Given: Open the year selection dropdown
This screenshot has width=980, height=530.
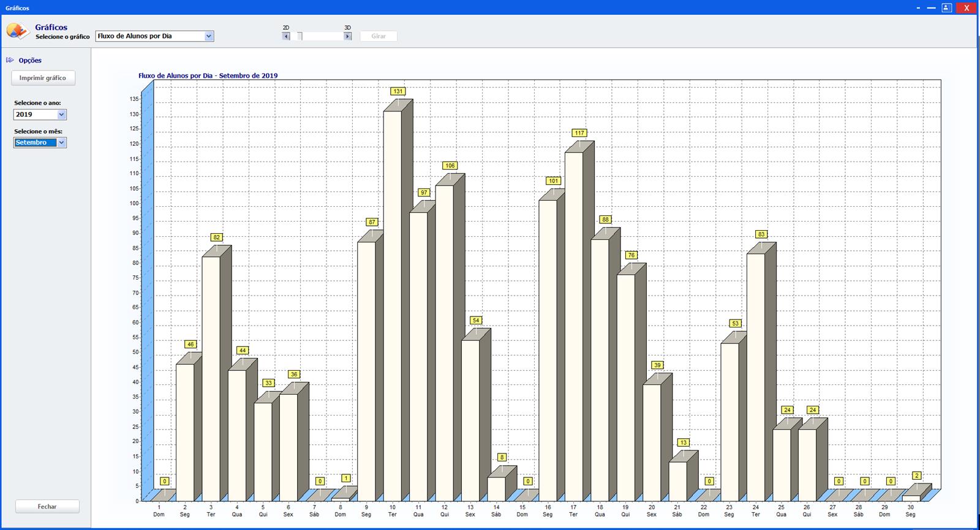Looking at the screenshot, I should click(61, 114).
